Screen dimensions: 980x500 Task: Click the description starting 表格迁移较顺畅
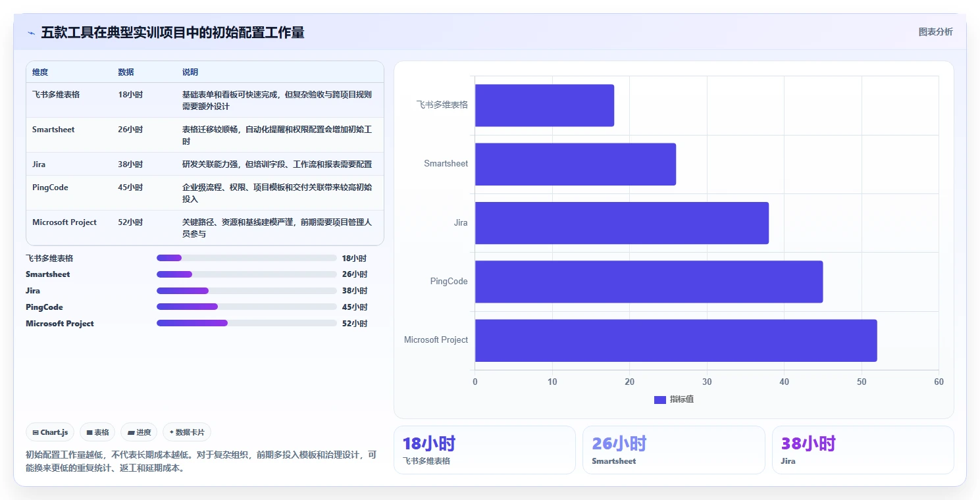coord(277,135)
